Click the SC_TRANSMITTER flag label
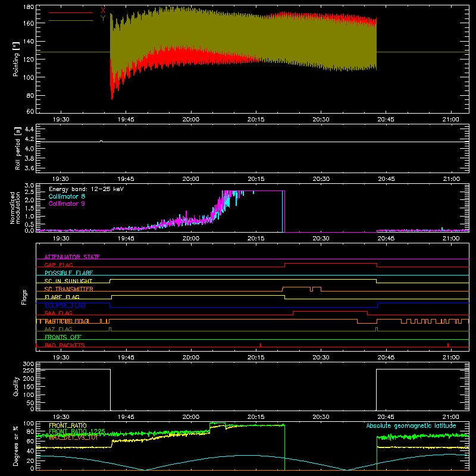 69,289
